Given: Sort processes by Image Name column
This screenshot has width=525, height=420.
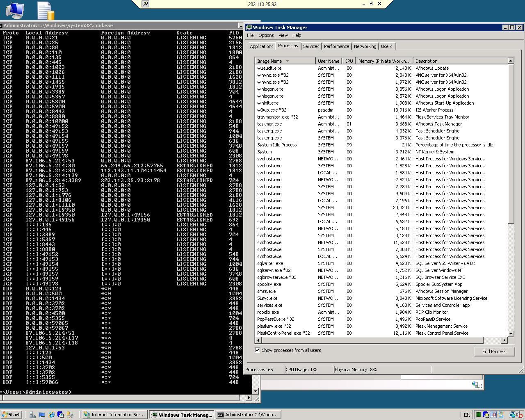Looking at the screenshot, I should (x=285, y=61).
